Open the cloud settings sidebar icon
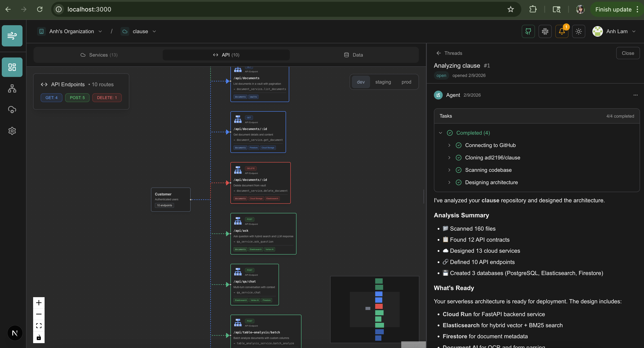 (12, 109)
